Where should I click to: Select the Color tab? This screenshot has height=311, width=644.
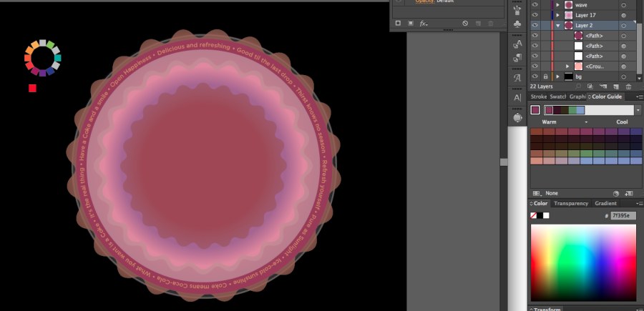pyautogui.click(x=538, y=204)
